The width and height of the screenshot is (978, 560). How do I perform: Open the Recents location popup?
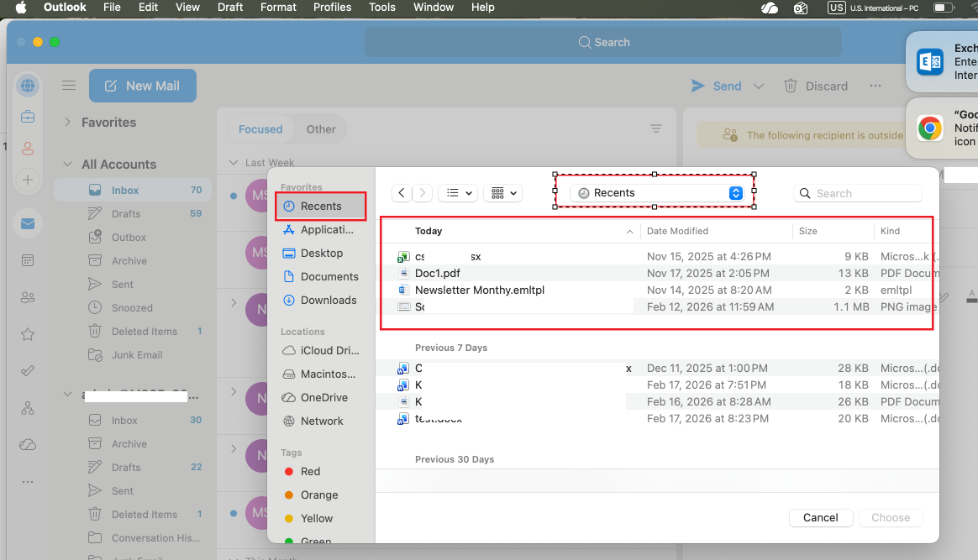tap(658, 193)
